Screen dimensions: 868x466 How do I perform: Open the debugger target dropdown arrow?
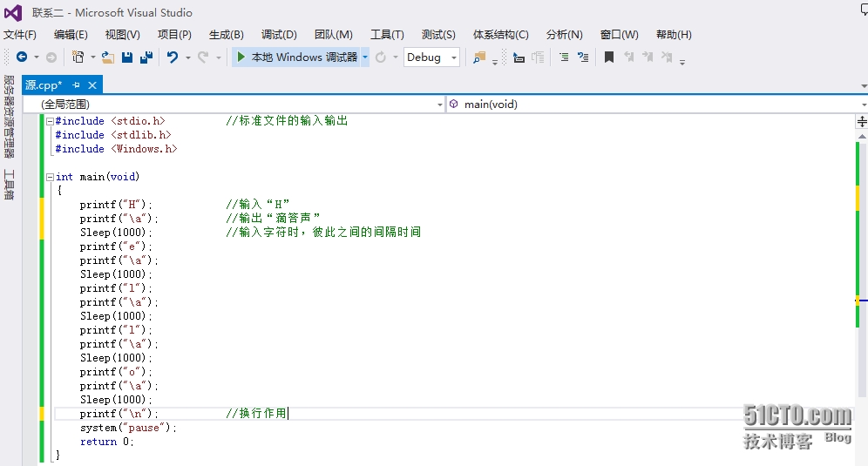(365, 57)
